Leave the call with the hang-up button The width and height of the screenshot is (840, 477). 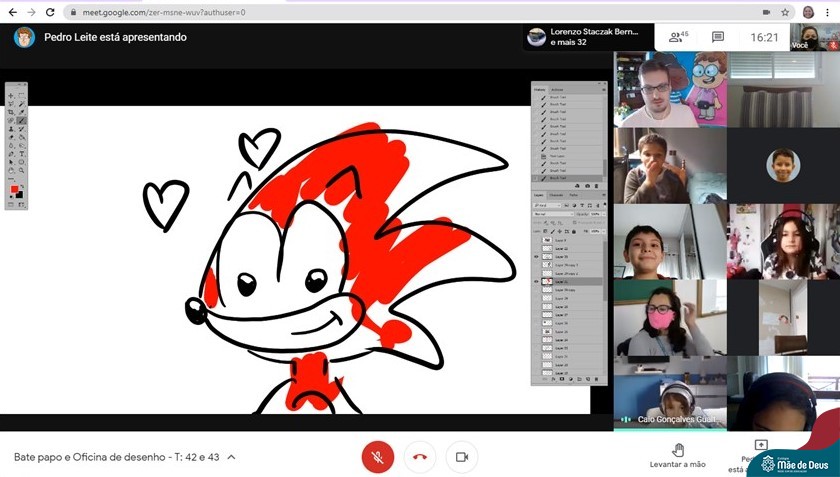click(420, 457)
